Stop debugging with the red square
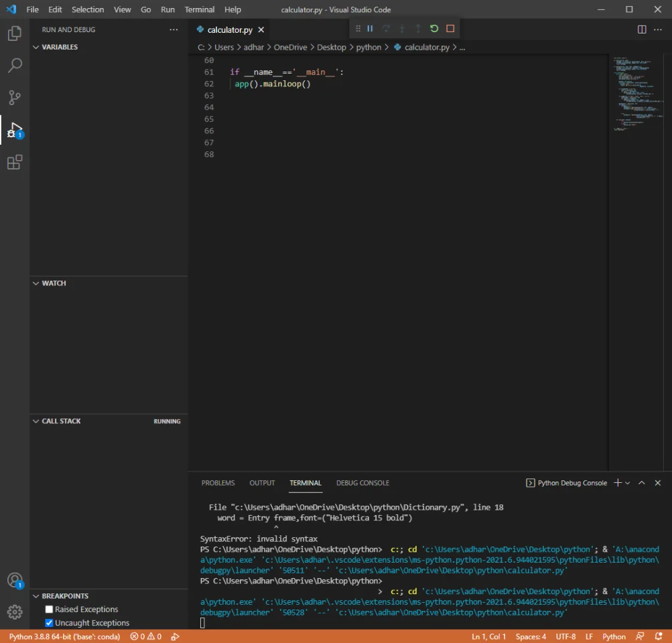Viewport: 672px width, 643px height. tap(450, 29)
